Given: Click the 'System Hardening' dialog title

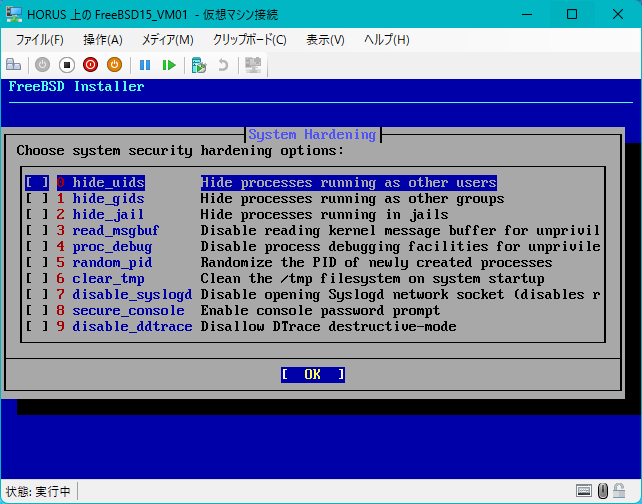Looking at the screenshot, I should click(312, 134).
